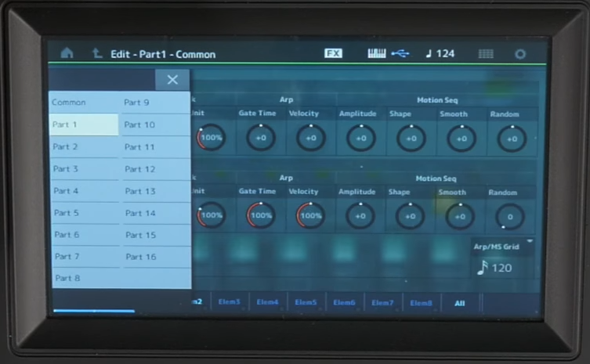This screenshot has width=590, height=364.
Task: Open the FX effect switch icon
Action: [x=333, y=53]
